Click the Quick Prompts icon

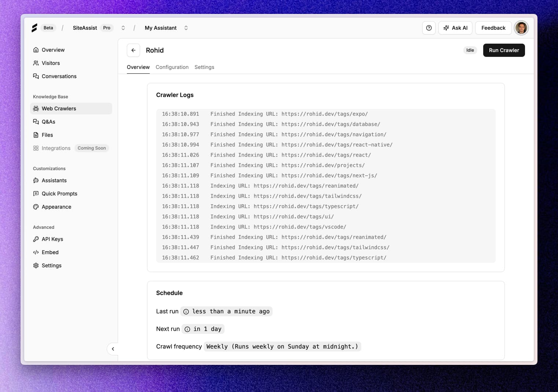tap(36, 194)
